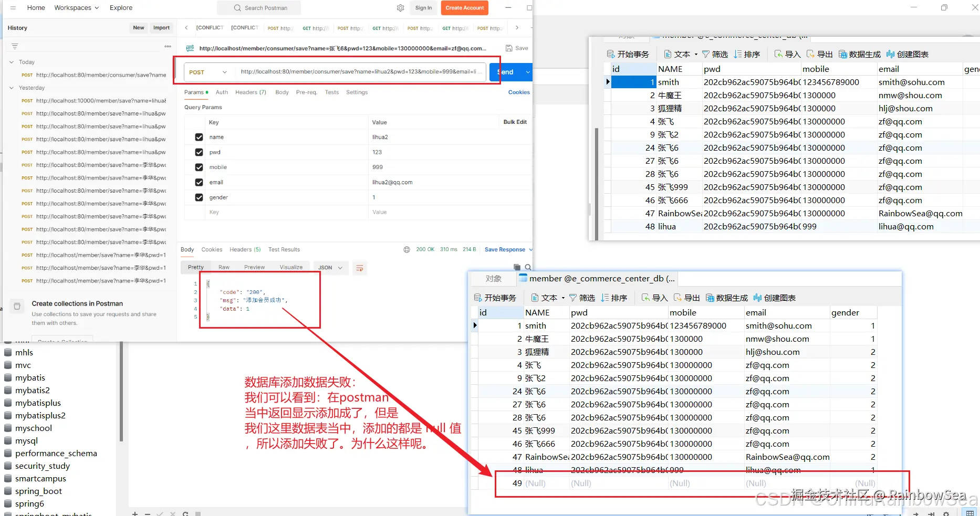Click the Create Account button

(465, 8)
